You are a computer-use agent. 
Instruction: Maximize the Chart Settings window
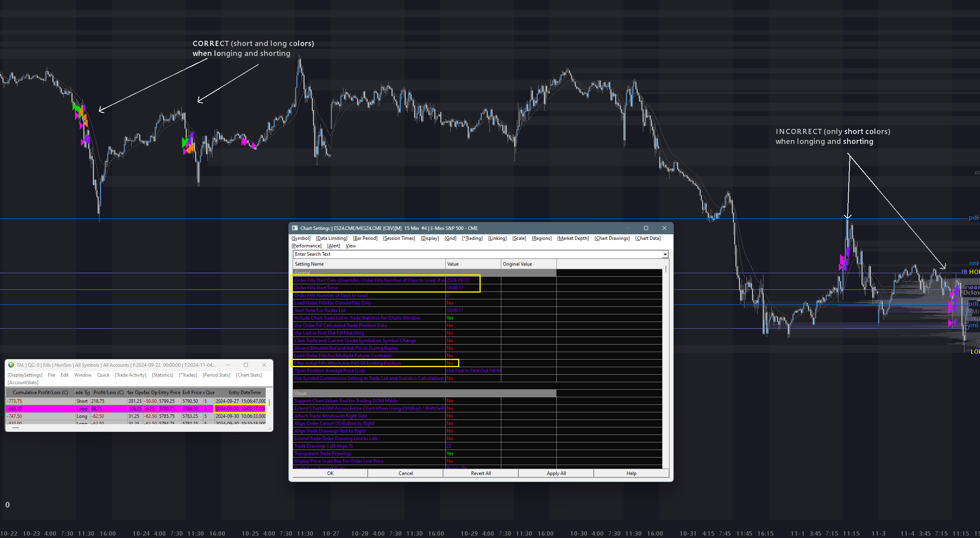pos(646,228)
